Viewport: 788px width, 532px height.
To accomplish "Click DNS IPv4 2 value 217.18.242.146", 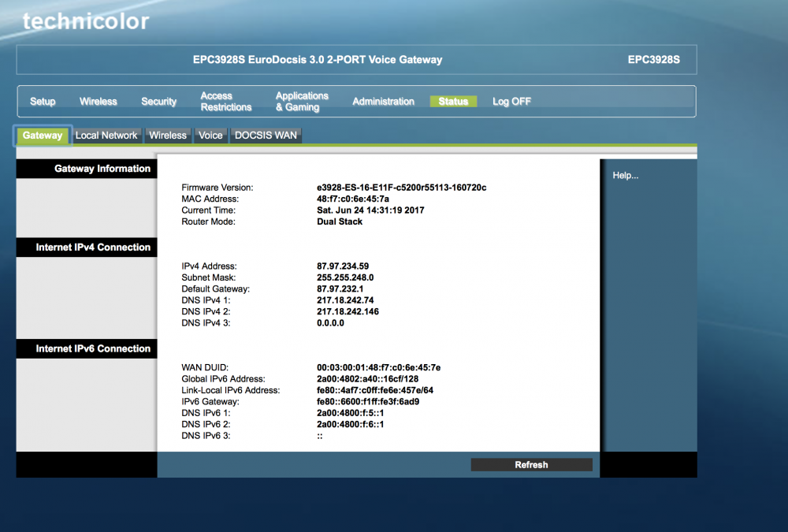I will (348, 311).
